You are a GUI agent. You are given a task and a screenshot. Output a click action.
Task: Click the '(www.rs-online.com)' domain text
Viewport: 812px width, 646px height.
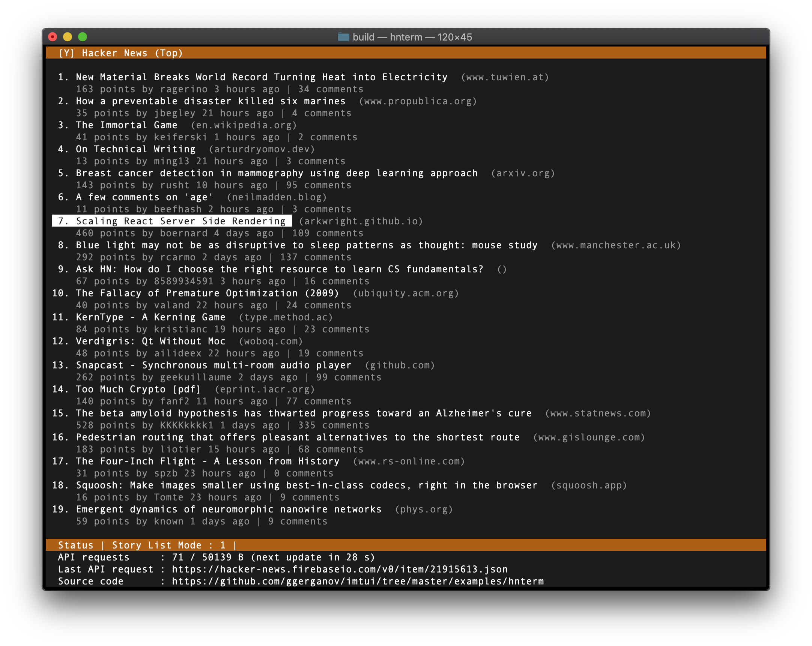(x=409, y=461)
